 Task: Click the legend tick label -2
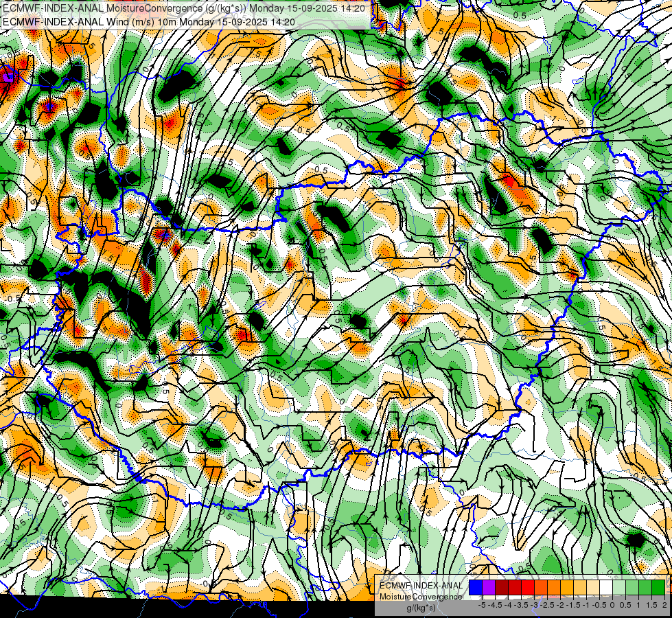(561, 605)
